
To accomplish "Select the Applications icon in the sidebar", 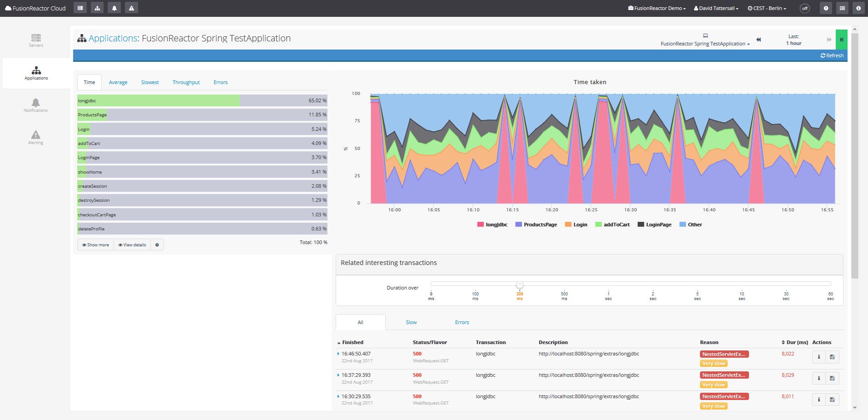I will [x=35, y=73].
